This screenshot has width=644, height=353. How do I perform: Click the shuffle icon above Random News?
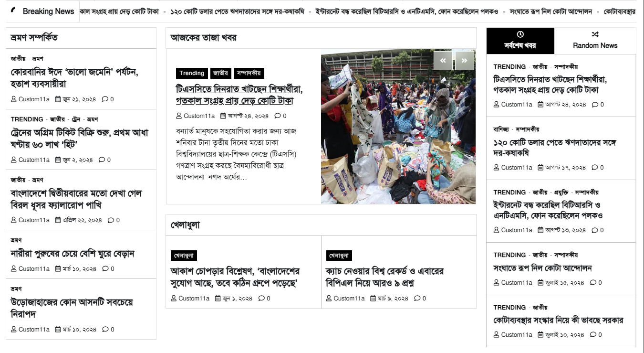click(595, 34)
